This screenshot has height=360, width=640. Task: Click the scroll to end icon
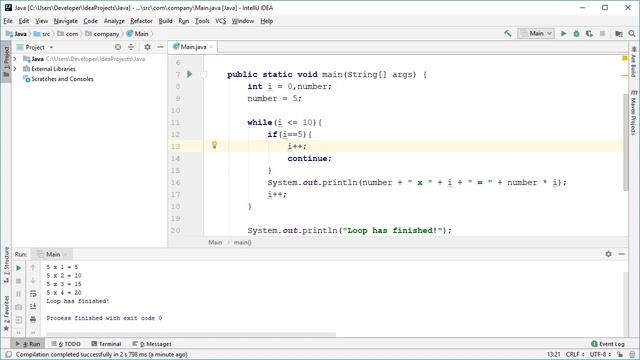[33, 307]
